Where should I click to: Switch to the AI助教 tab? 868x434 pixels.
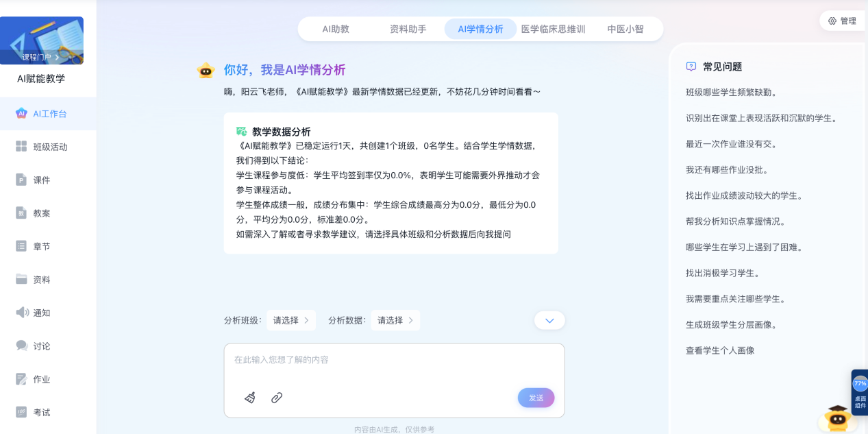point(336,29)
